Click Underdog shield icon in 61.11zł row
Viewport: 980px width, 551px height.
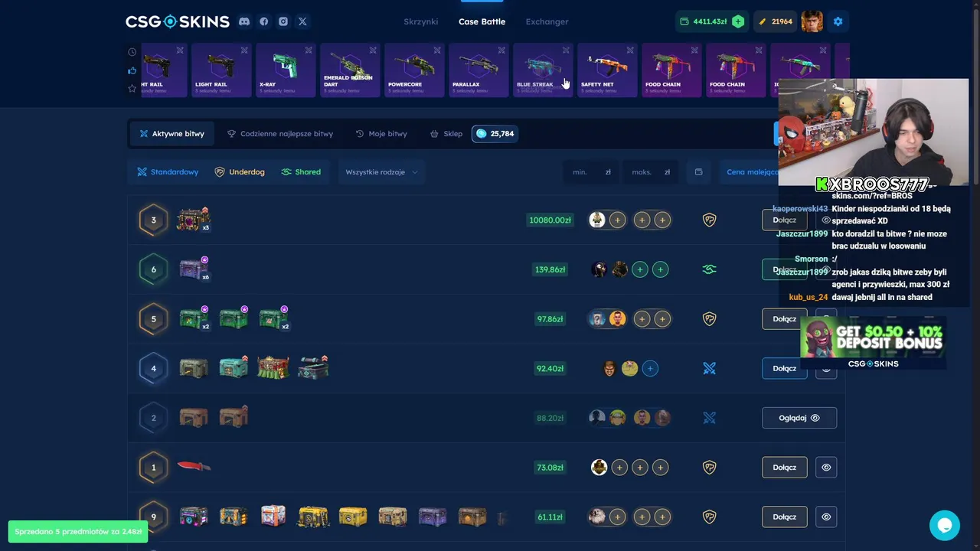[x=709, y=517]
